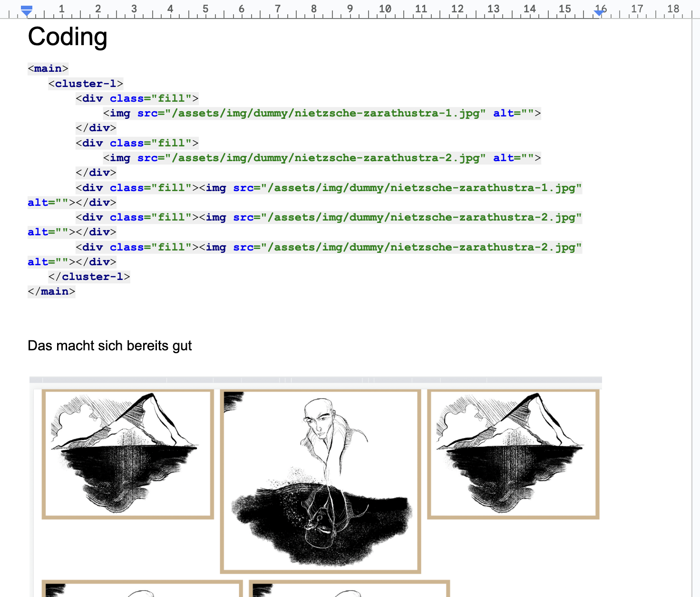Click the partially visible bottom-left framed image
The image size is (700, 597).
click(142, 588)
